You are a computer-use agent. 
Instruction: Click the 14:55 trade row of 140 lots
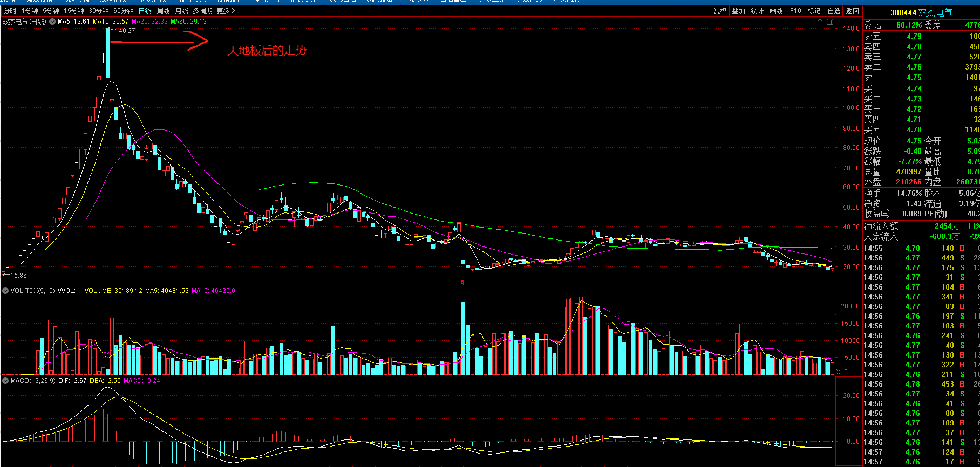922,248
